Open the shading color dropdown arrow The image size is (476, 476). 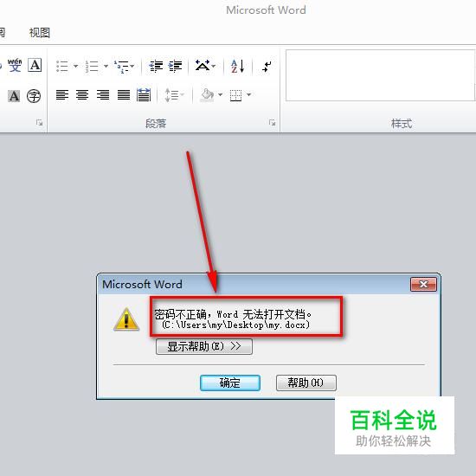coord(221,94)
